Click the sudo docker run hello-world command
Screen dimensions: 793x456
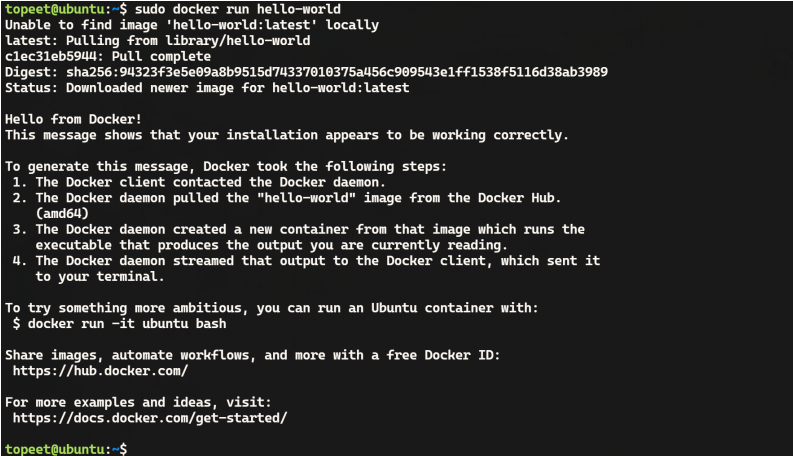pos(237,9)
